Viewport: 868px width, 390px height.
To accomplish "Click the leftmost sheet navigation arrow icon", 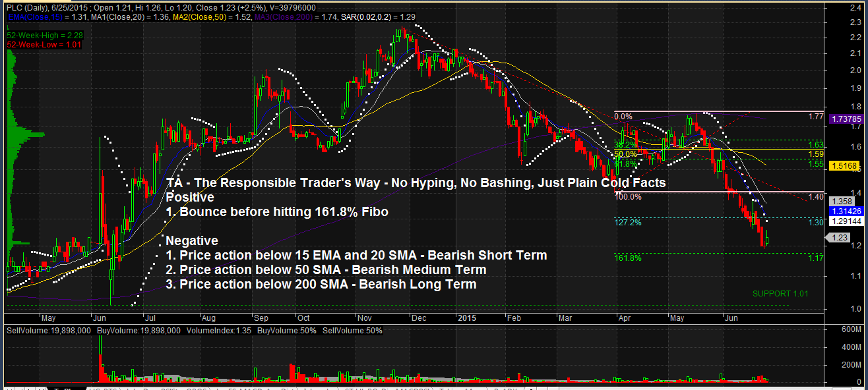I will pos(8,387).
